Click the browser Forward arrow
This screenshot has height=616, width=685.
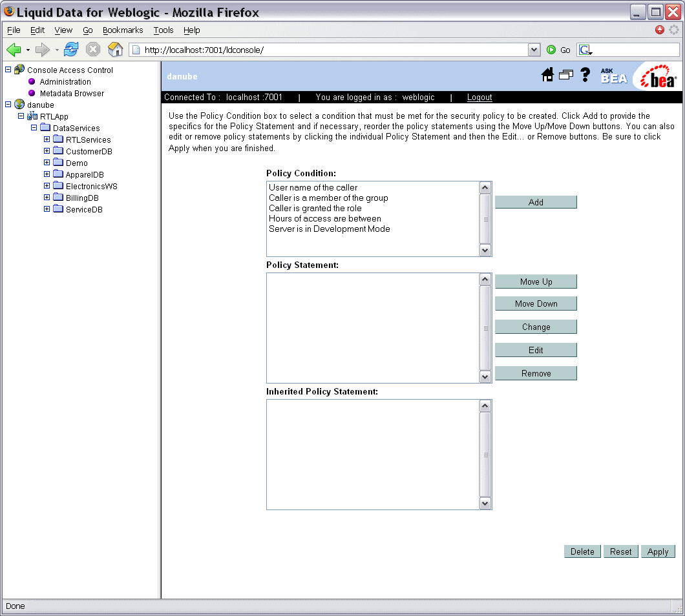point(43,50)
